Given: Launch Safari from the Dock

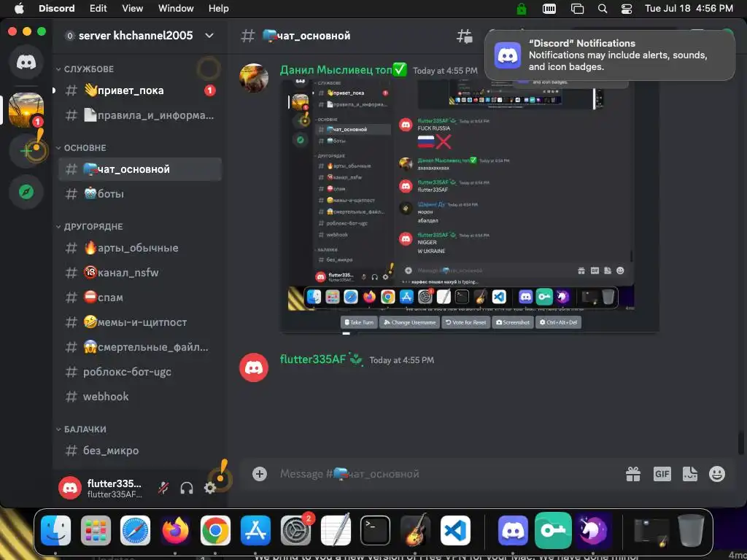Looking at the screenshot, I should 135,531.
